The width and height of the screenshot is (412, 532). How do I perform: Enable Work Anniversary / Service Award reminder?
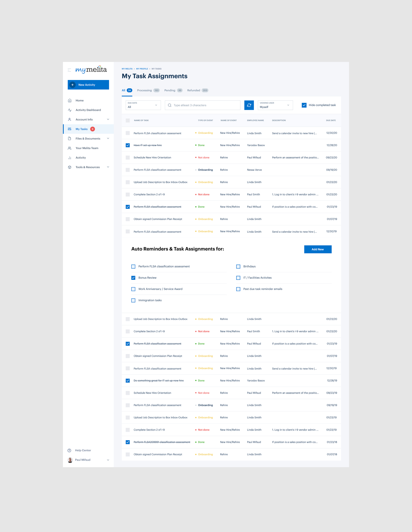pyautogui.click(x=133, y=289)
